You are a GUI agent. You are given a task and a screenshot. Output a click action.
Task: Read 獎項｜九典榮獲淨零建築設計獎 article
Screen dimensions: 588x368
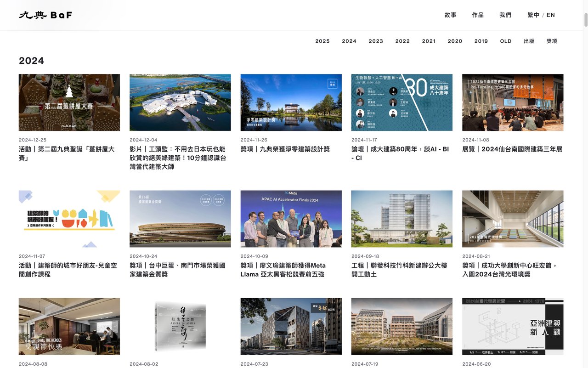pyautogui.click(x=285, y=149)
